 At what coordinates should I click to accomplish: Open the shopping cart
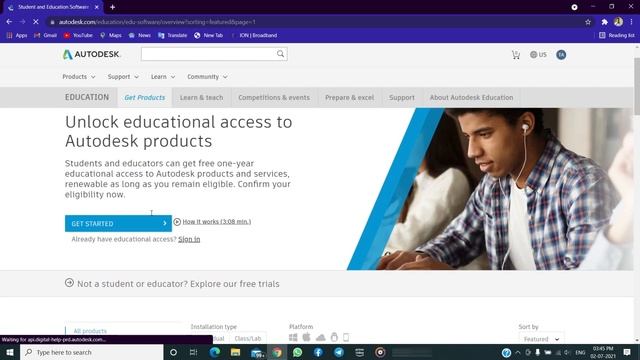coord(516,55)
